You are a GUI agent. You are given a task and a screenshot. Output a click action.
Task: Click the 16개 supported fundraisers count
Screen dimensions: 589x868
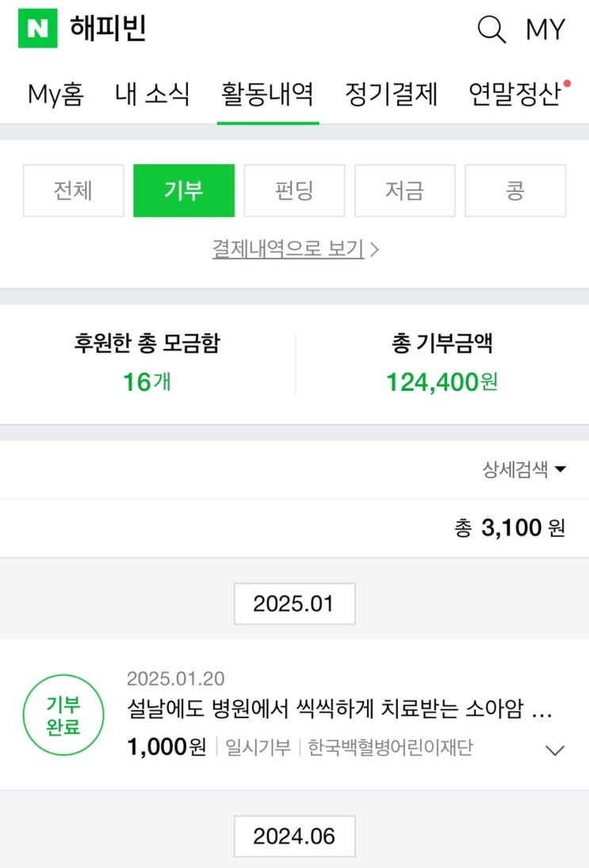coord(147,382)
